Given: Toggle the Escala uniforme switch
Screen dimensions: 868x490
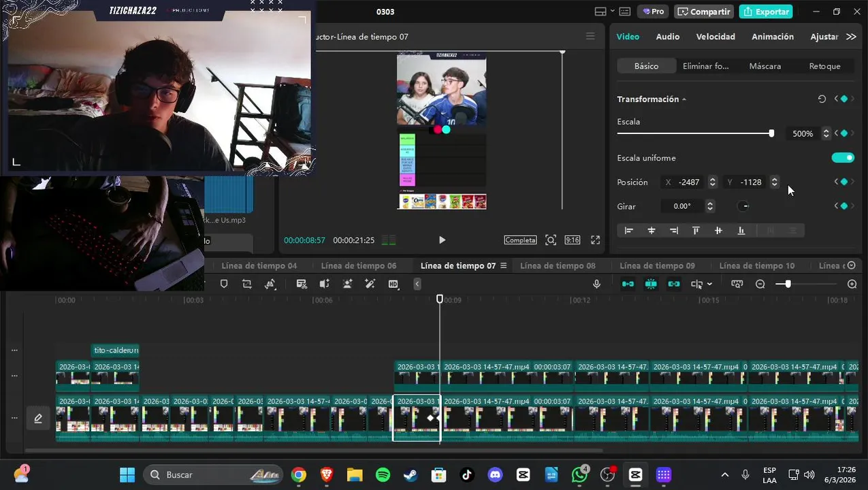Looking at the screenshot, I should click(843, 158).
